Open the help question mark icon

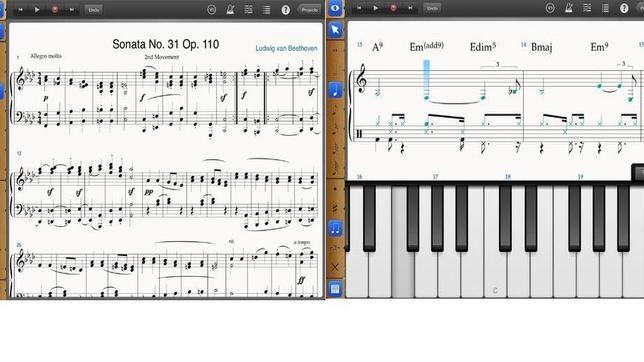click(285, 10)
